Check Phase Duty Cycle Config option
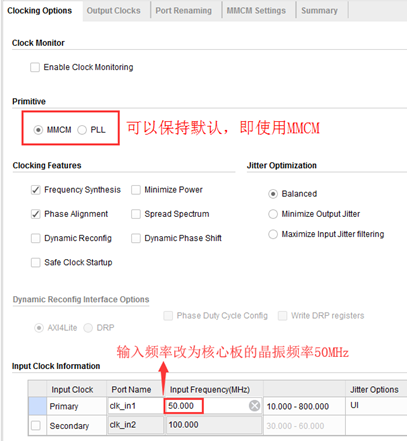This screenshot has width=407, height=441. [x=168, y=316]
